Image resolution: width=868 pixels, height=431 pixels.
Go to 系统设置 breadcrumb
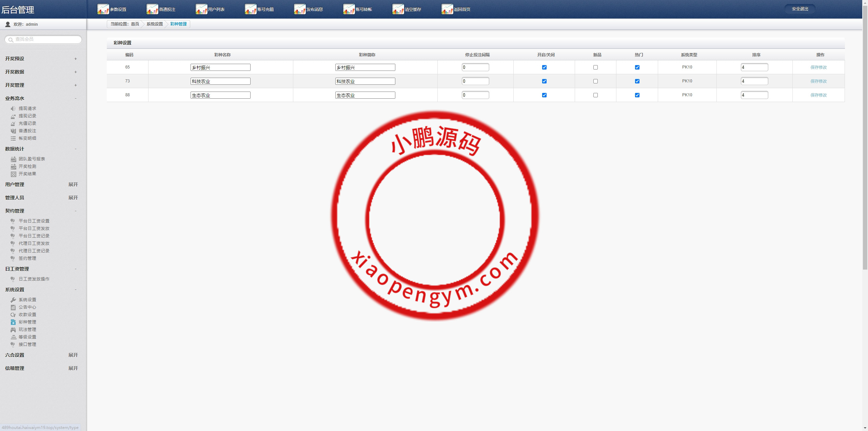[x=155, y=24]
